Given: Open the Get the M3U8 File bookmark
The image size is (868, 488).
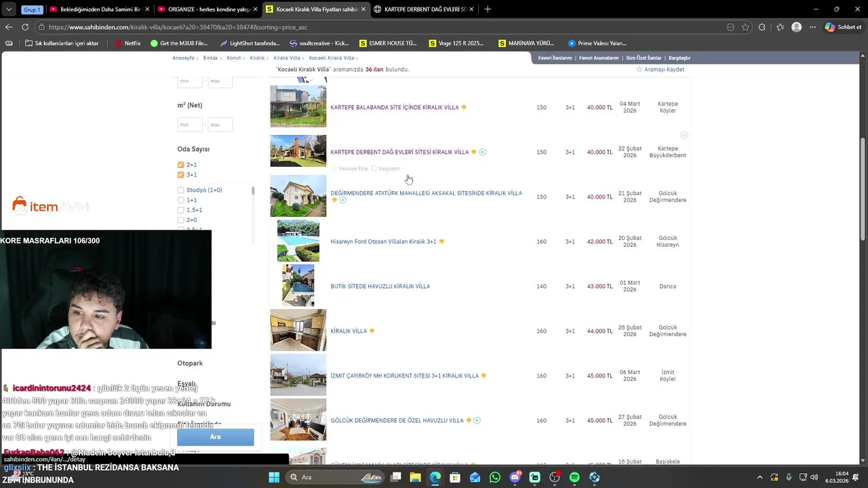Looking at the screenshot, I should (179, 43).
